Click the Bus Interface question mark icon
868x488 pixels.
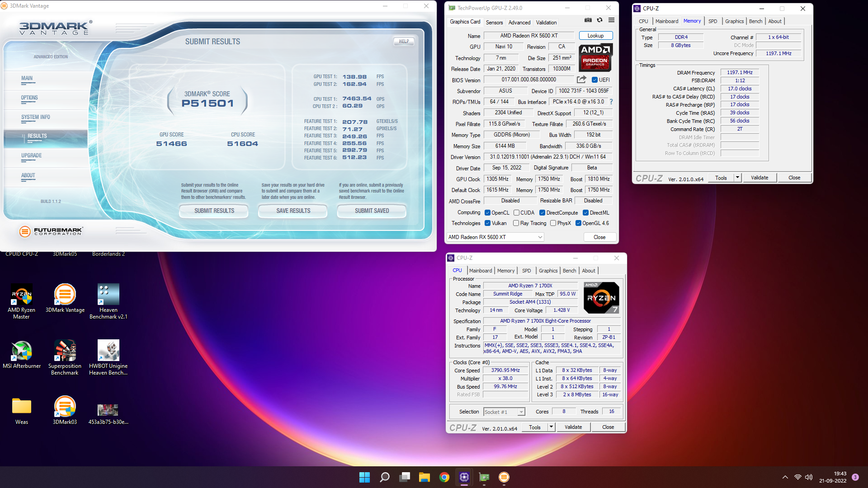611,102
